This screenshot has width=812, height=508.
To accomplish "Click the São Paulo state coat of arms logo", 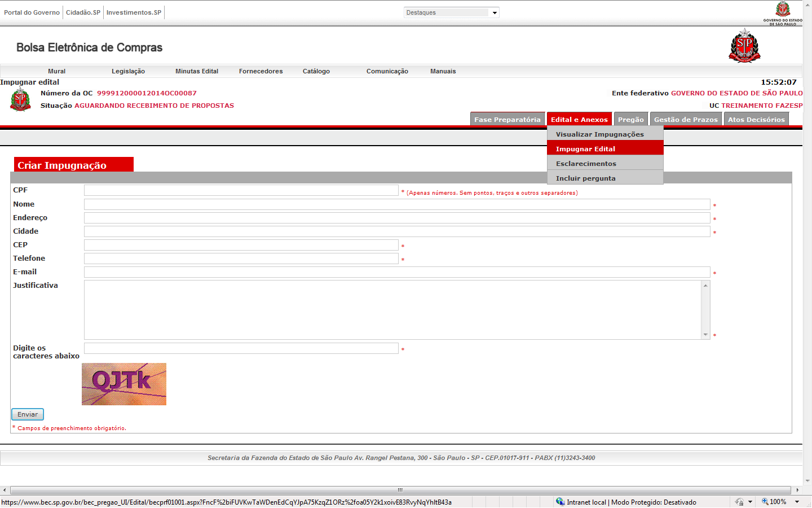I will point(744,45).
